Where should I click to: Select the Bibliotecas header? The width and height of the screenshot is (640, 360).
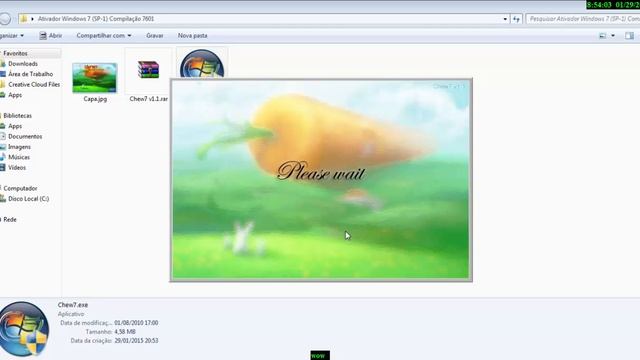(x=18, y=116)
